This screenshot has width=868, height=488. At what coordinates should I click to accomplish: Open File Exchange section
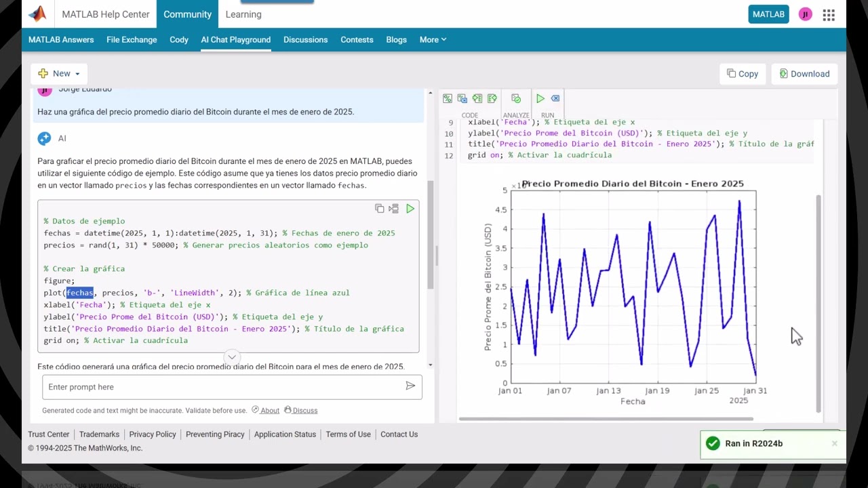tap(132, 39)
